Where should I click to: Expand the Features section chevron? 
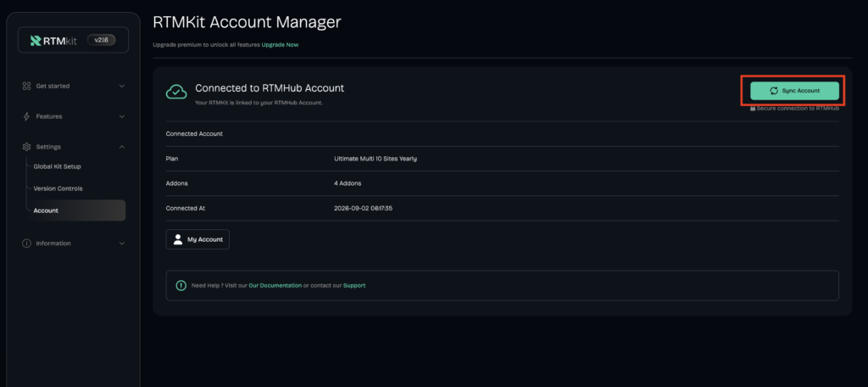click(x=122, y=116)
